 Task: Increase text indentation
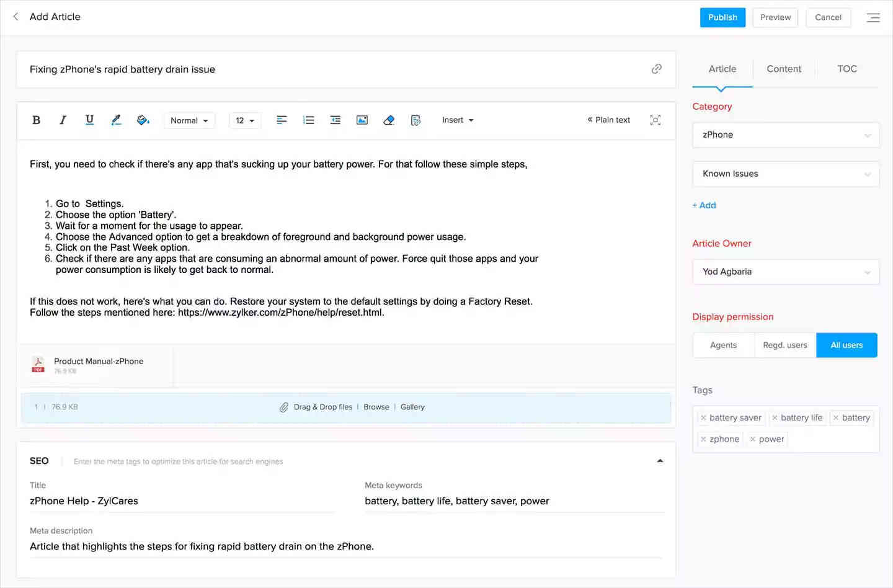[x=335, y=120]
